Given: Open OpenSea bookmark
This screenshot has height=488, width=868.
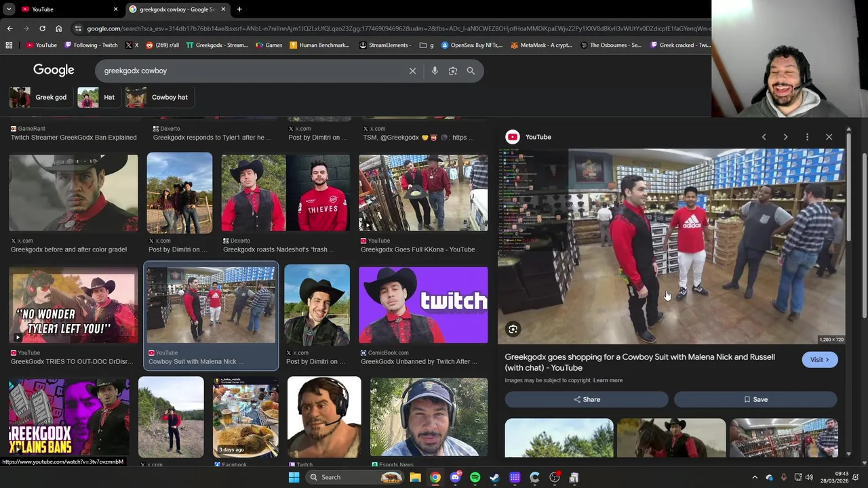Looking at the screenshot, I should [x=472, y=45].
